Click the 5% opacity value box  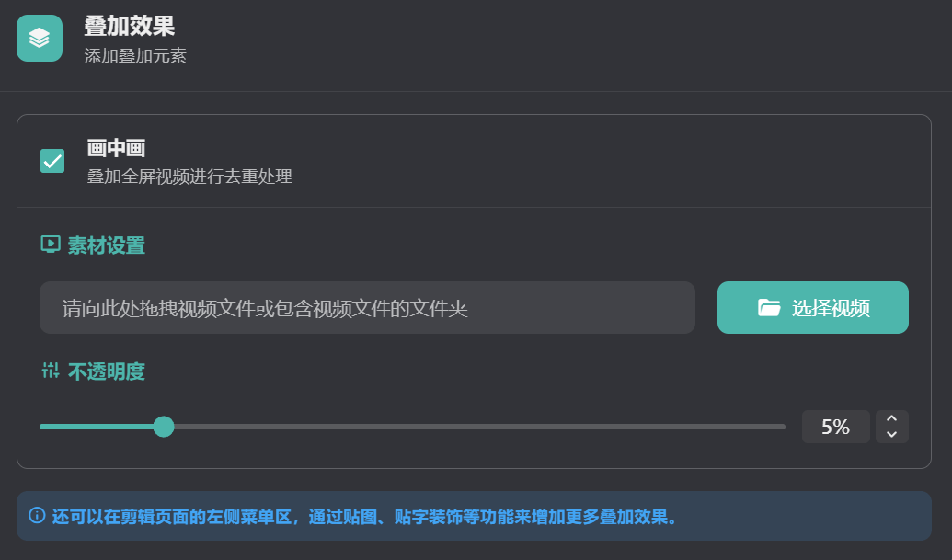click(x=835, y=427)
